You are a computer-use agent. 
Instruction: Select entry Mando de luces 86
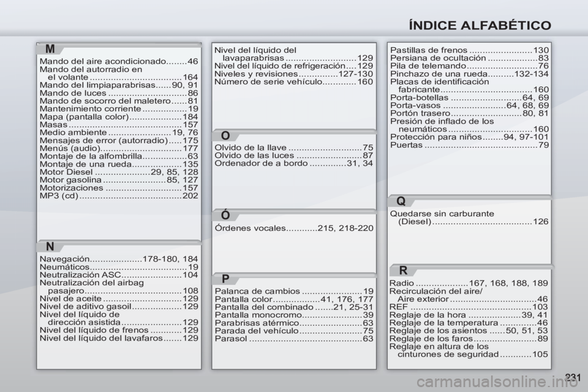pyautogui.click(x=119, y=93)
